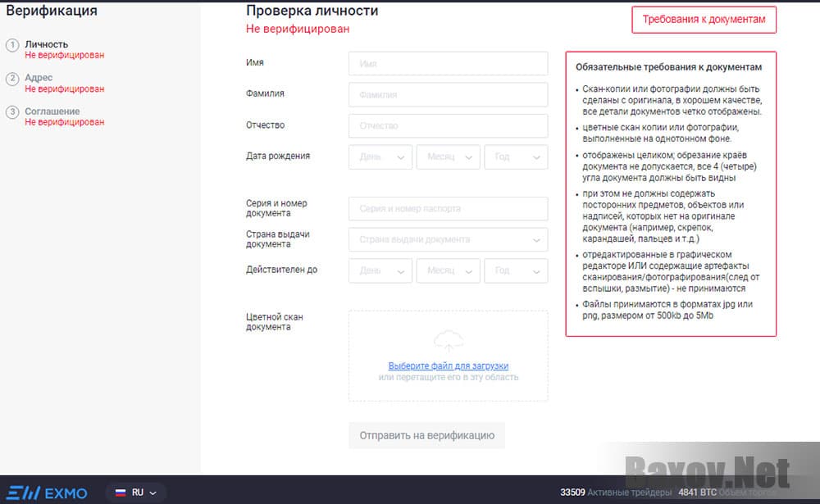Open the День dropdown under Действителен до
820x504 pixels.
(x=380, y=270)
